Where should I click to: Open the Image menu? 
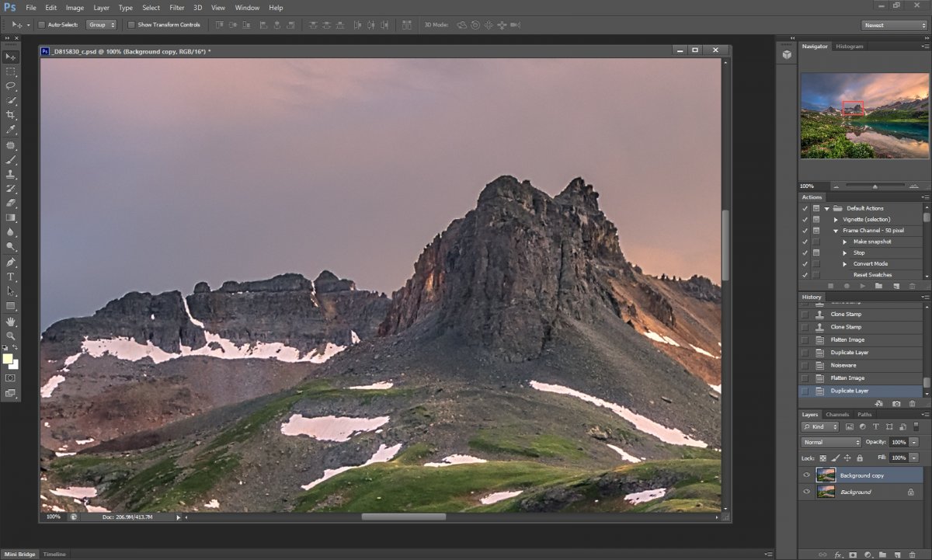pos(75,8)
